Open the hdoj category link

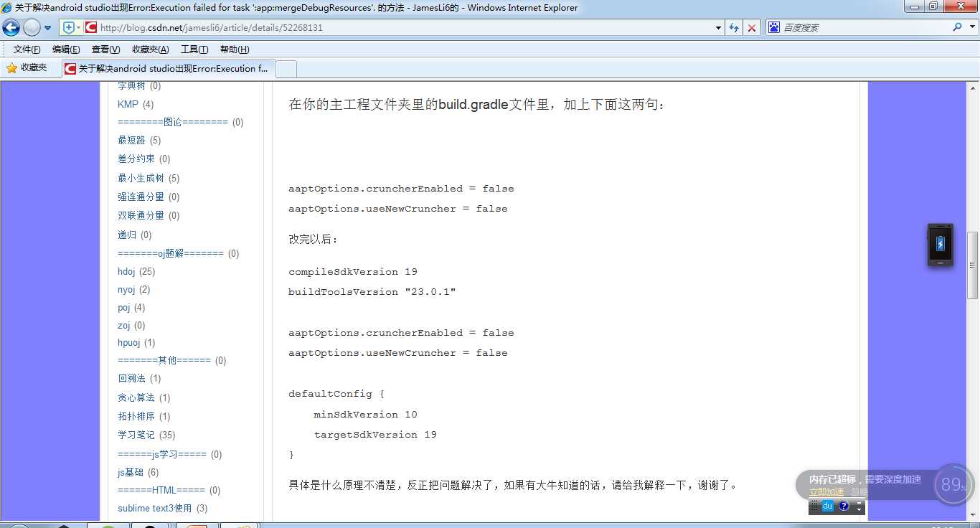click(x=126, y=271)
